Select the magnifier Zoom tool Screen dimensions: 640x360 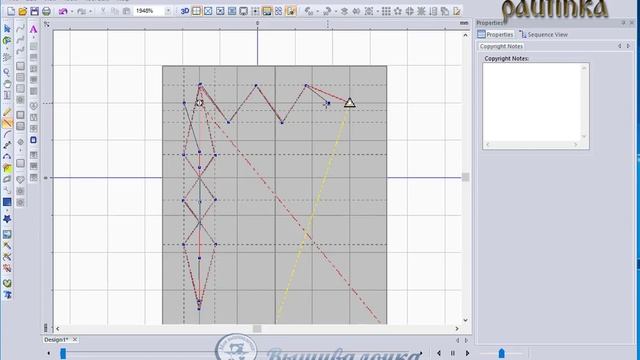coord(7,73)
